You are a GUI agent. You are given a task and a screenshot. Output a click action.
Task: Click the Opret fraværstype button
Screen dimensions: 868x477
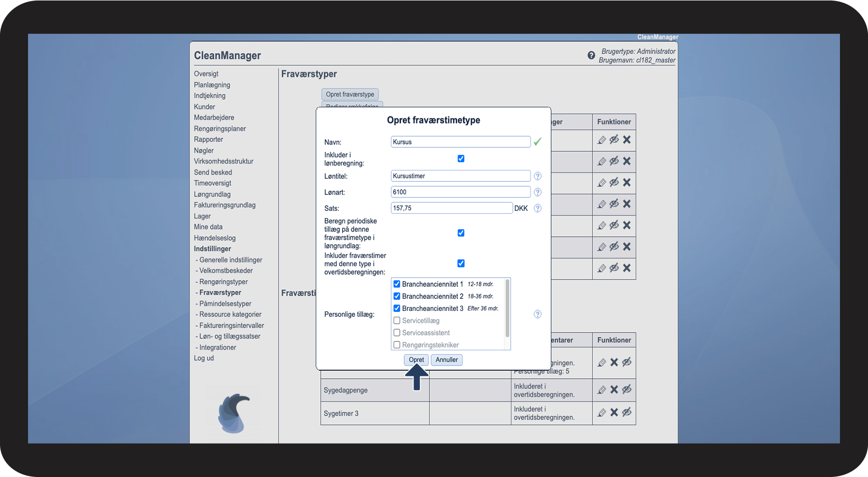[x=350, y=94]
